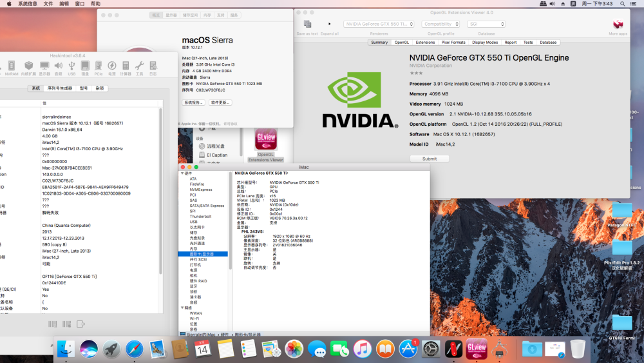644x363 pixels.
Task: Open the Compatibility OpenGL profile dropdown
Action: [440, 24]
